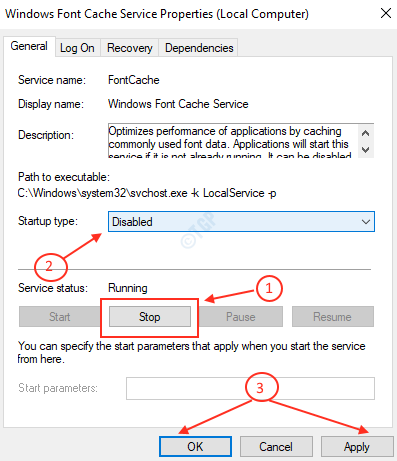This screenshot has height=461, width=397.
Task: Click the Pause service button
Action: point(241,317)
